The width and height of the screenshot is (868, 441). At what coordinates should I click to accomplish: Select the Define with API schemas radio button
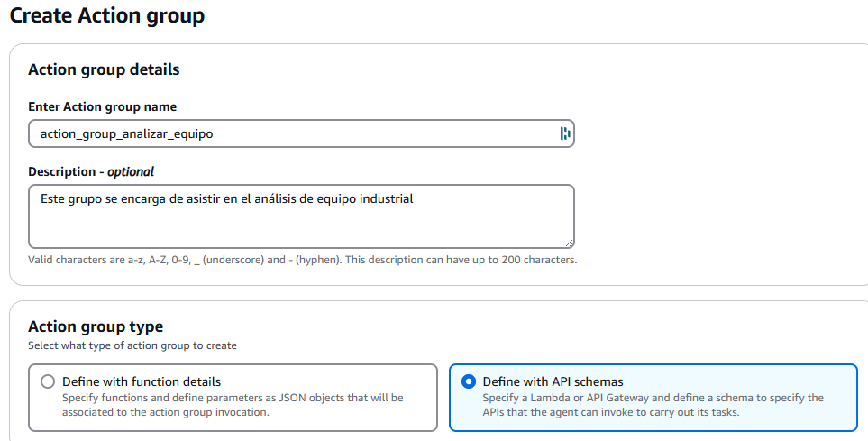pos(468,381)
